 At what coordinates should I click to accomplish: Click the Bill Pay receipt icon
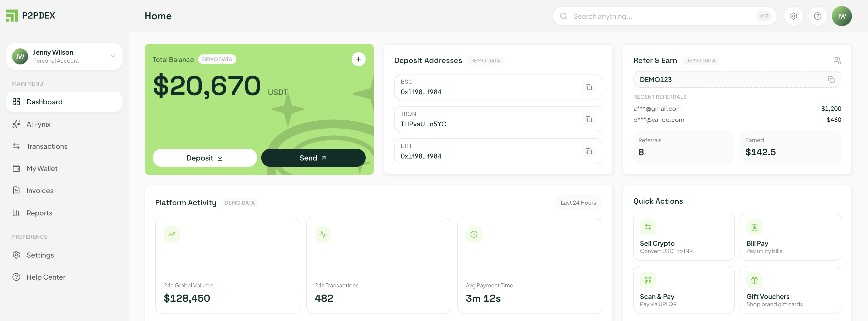pos(754,227)
